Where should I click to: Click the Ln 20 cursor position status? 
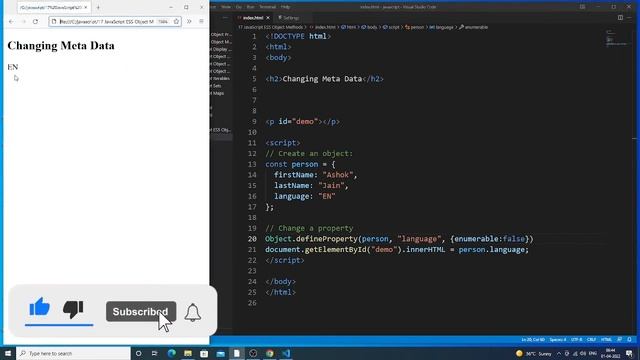coord(533,340)
